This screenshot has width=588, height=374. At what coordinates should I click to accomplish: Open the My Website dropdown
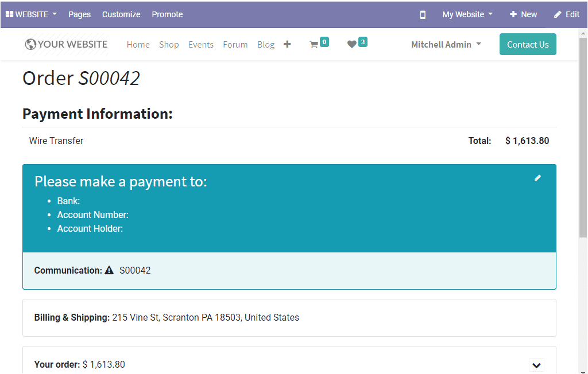467,14
